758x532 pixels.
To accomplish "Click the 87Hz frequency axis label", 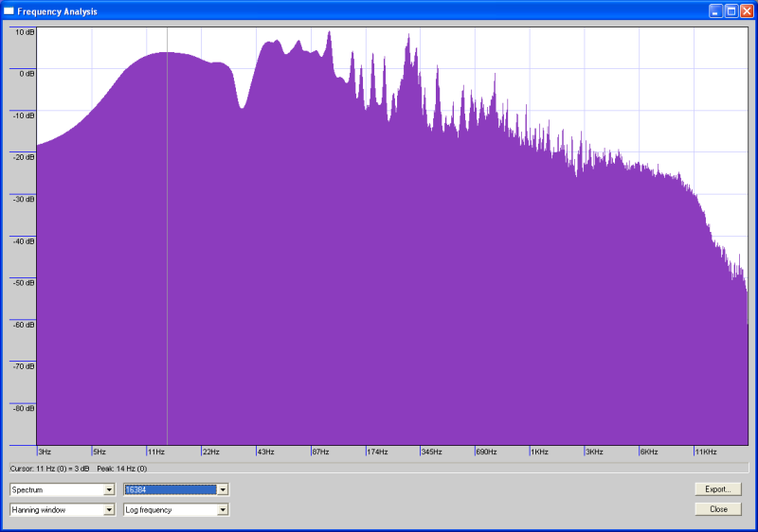I will [x=320, y=452].
